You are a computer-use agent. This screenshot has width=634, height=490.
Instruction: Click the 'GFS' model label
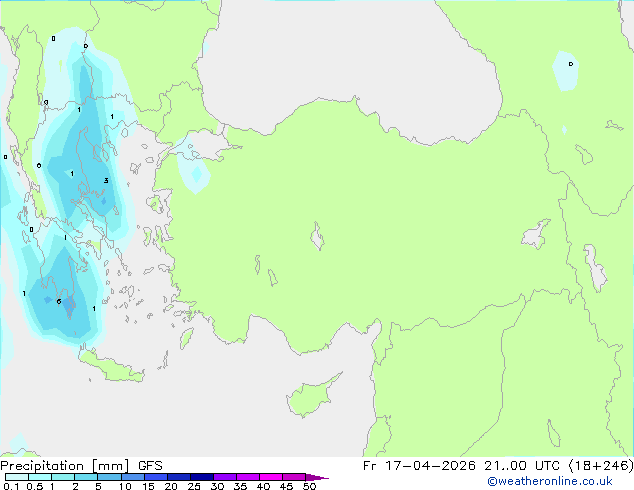(150, 466)
